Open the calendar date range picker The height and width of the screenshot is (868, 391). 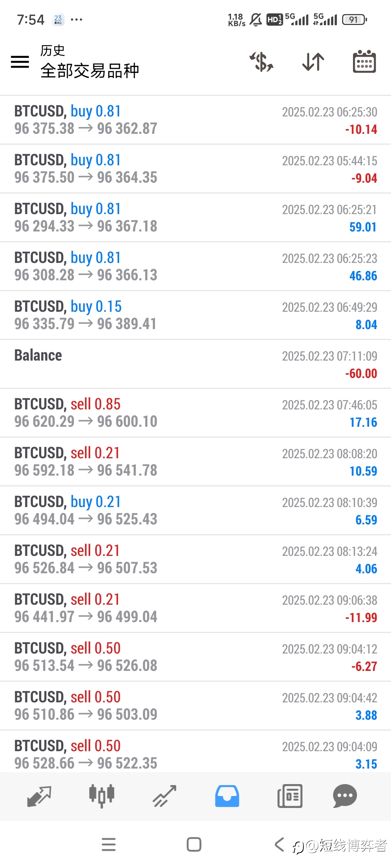364,61
